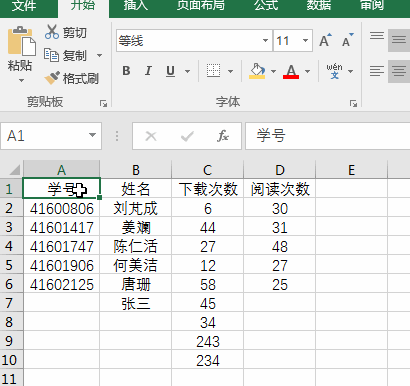
Task: Toggle Underline formatting
Action: click(170, 71)
